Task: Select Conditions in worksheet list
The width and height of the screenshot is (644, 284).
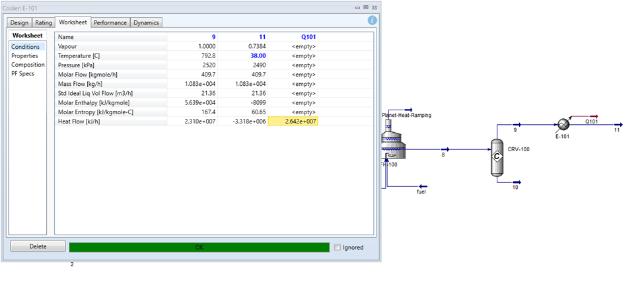Action: [x=28, y=47]
